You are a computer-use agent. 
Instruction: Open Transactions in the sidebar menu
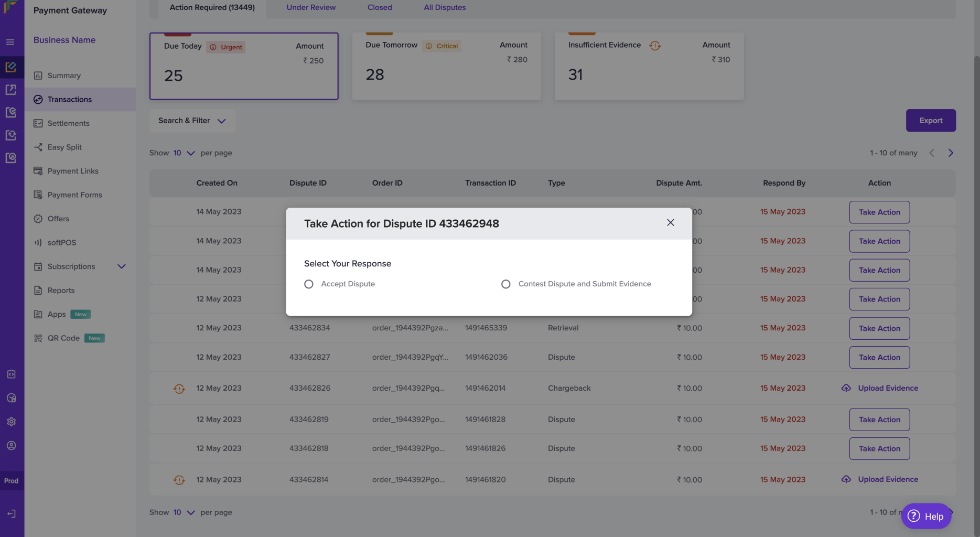coord(80,100)
